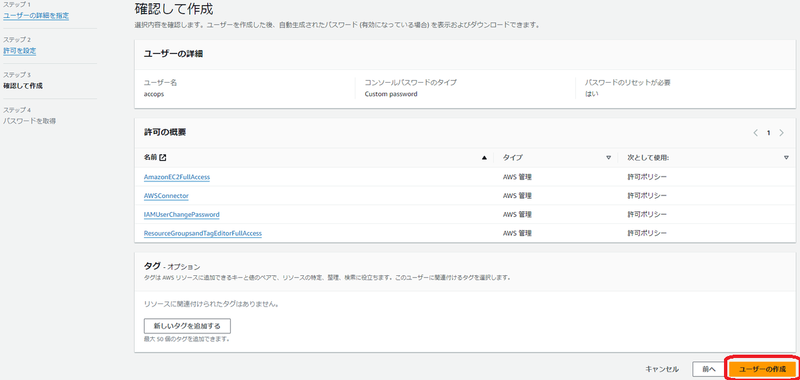Click the タグ - オプション heading
This screenshot has height=380, width=800.
pyautogui.click(x=172, y=266)
